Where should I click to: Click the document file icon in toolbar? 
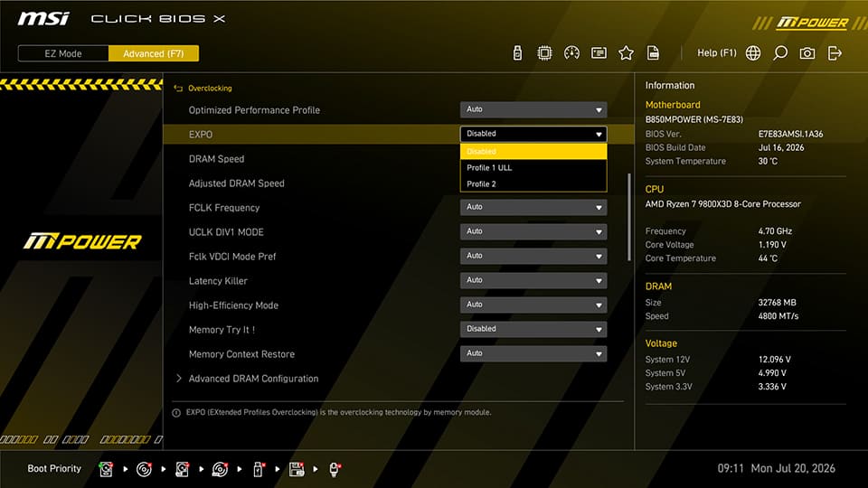[x=653, y=53]
